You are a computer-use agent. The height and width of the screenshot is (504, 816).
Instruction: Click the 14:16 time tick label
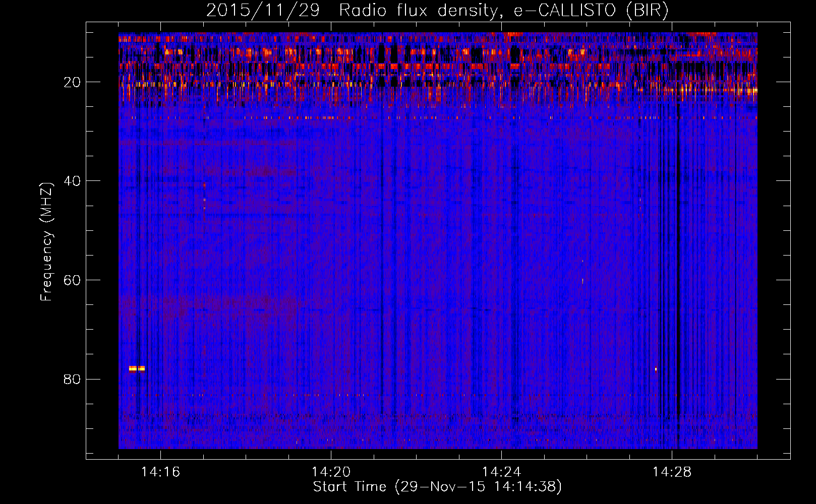[160, 472]
